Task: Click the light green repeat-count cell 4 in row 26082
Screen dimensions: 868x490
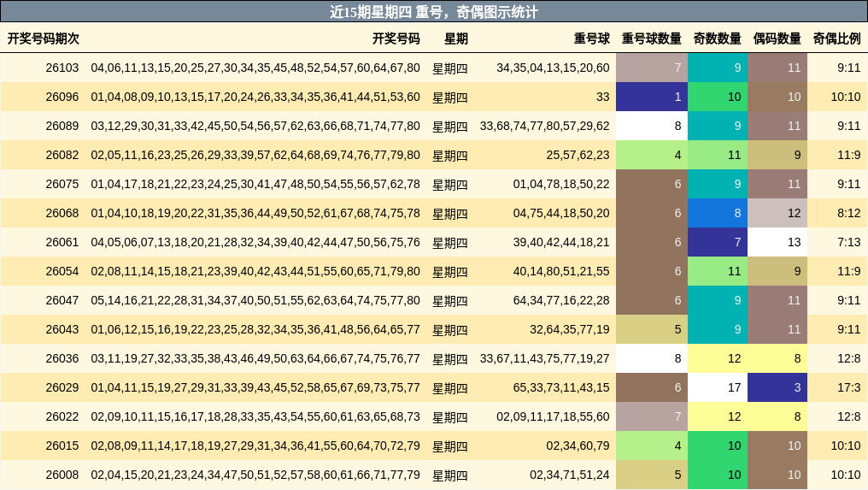Action: pyautogui.click(x=652, y=155)
